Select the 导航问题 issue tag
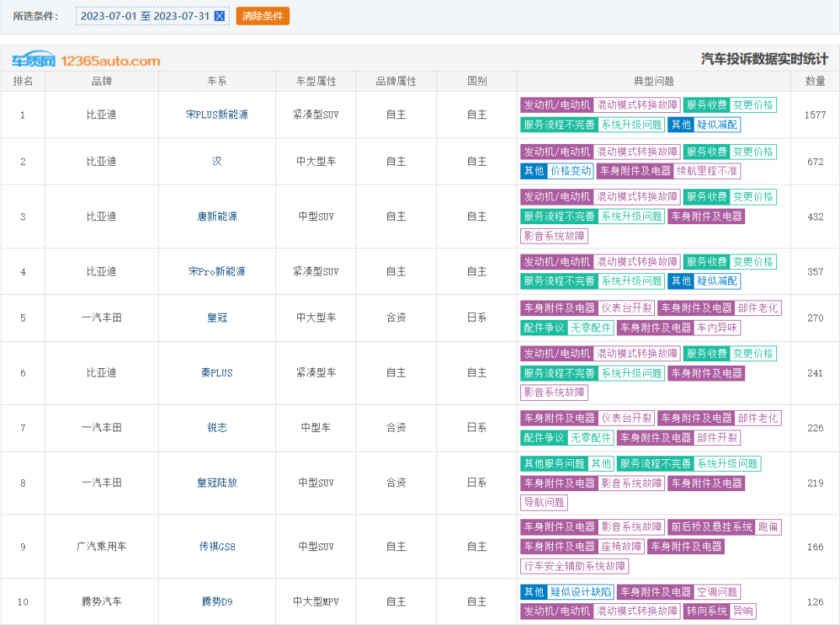This screenshot has width=840, height=625. [544, 502]
